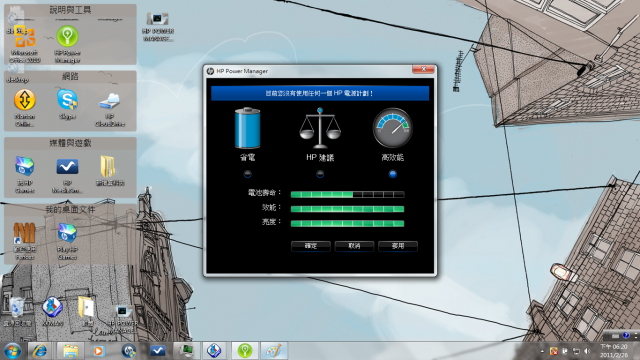This screenshot has width=640, height=360.
Task: Click the 亮度 brightness level bar
Action: tap(347, 223)
